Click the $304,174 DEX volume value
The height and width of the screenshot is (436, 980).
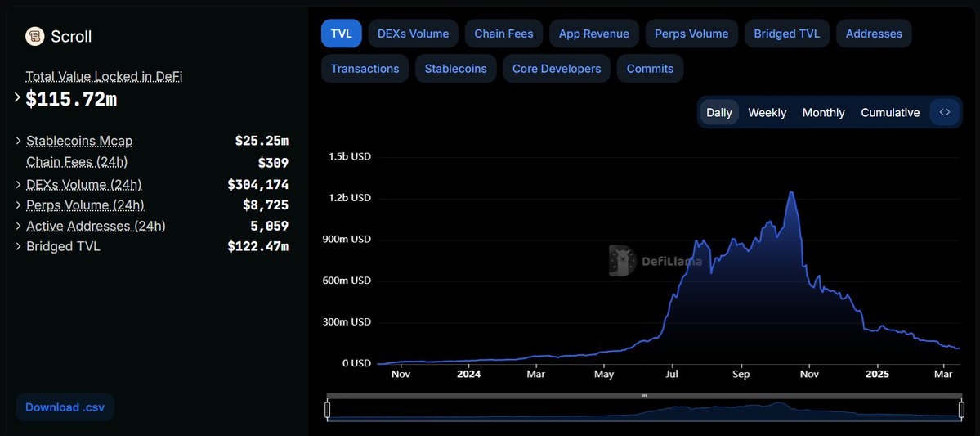tap(258, 185)
